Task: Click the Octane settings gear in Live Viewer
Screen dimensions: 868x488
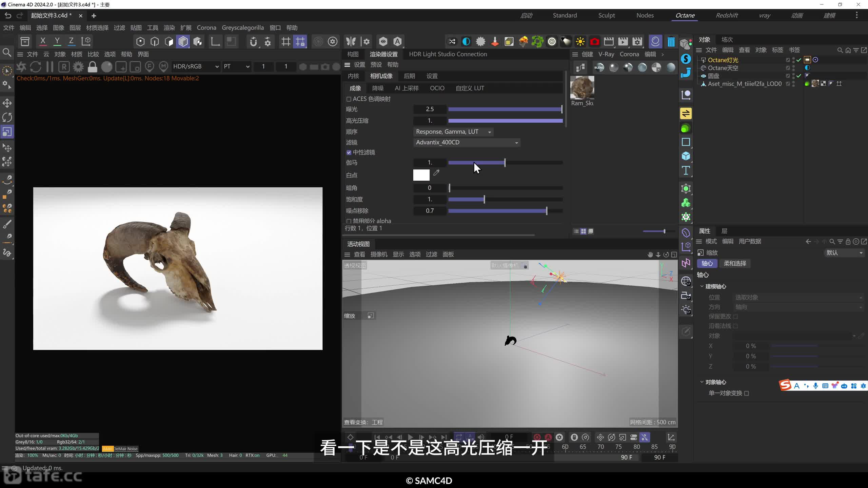Action: coord(78,67)
